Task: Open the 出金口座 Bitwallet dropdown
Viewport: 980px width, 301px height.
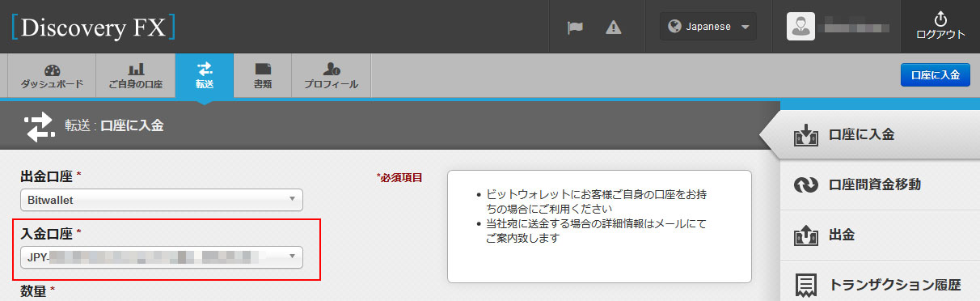Action: (161, 199)
